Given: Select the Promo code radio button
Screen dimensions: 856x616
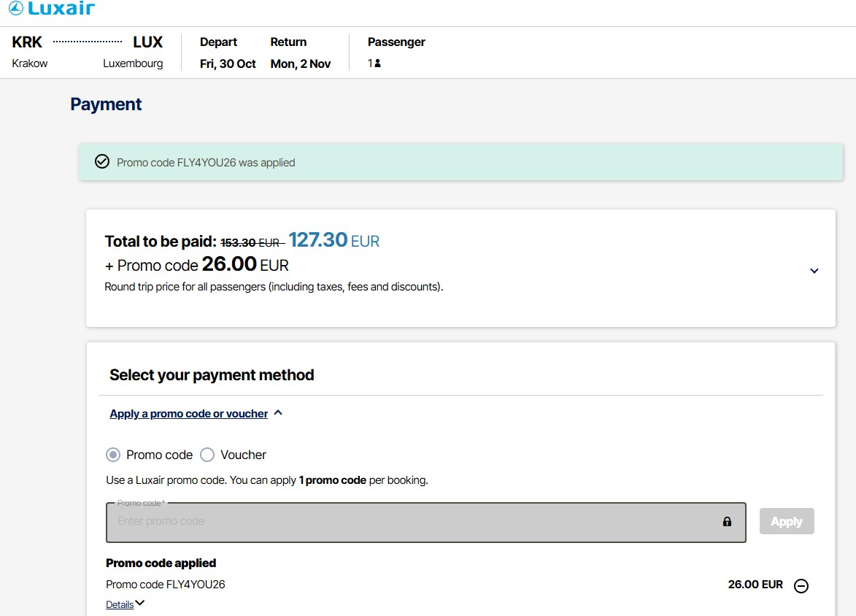Looking at the screenshot, I should (113, 455).
